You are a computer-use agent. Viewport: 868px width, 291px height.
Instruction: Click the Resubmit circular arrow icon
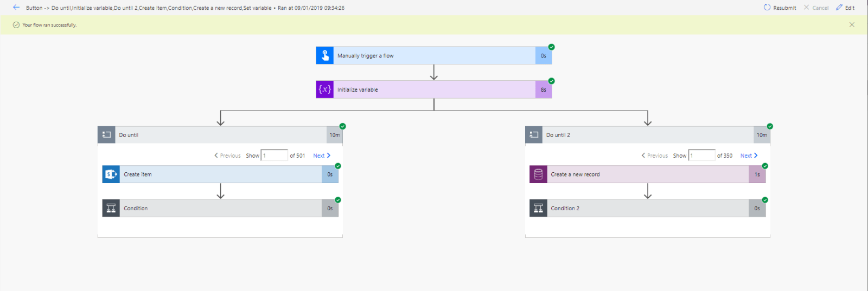(x=767, y=8)
